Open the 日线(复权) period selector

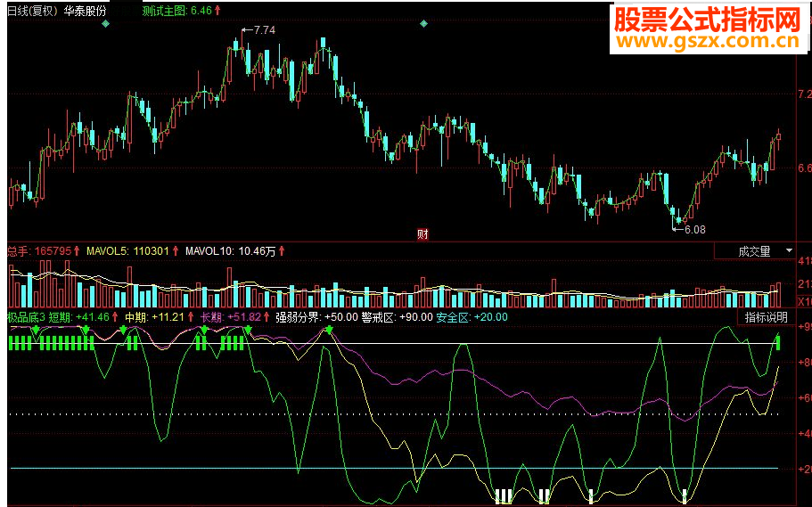(32, 11)
